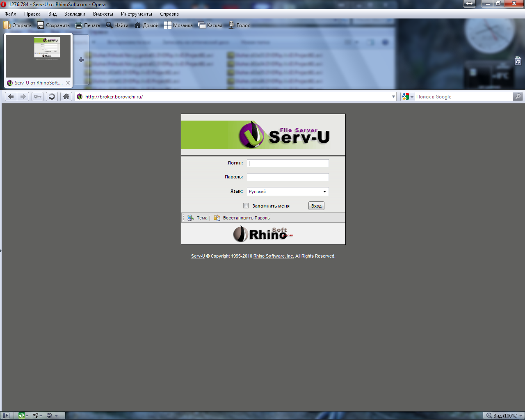Open the Вид menu
Viewport: 525px width, 420px height.
[52, 14]
